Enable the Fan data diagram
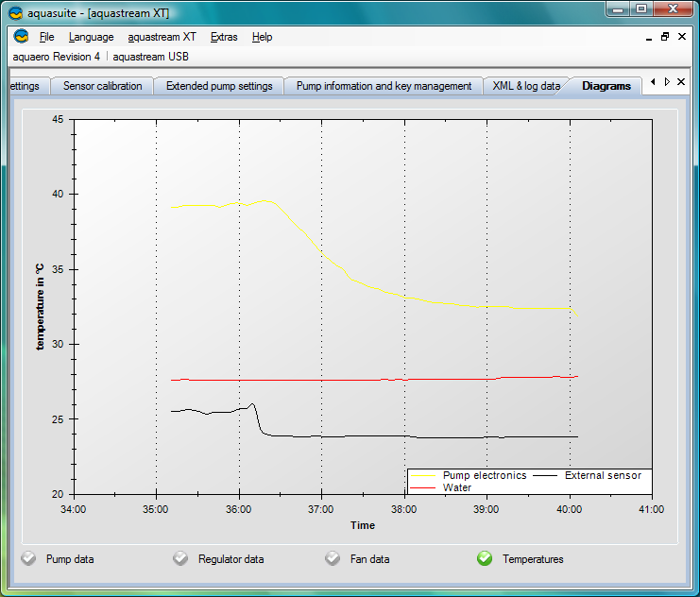700x597 pixels. click(x=333, y=558)
